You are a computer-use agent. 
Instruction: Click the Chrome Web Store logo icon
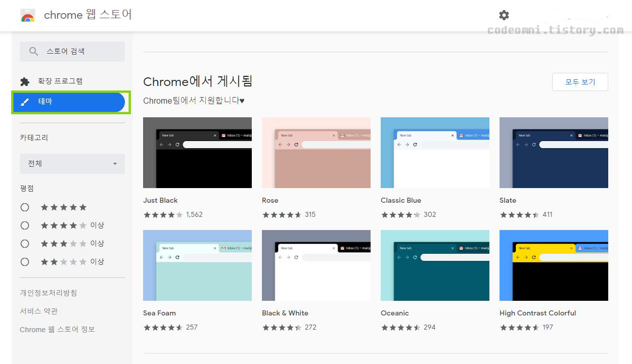[x=27, y=16]
